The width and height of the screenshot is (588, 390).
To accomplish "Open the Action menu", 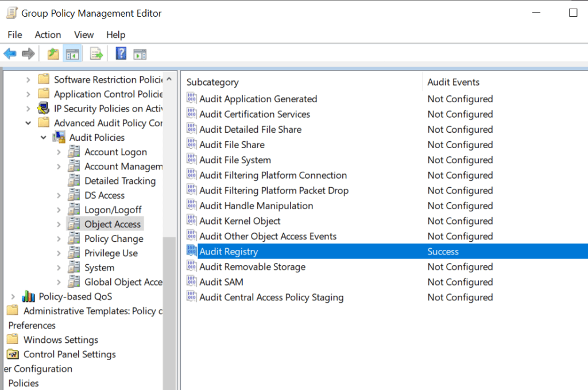I will (48, 35).
